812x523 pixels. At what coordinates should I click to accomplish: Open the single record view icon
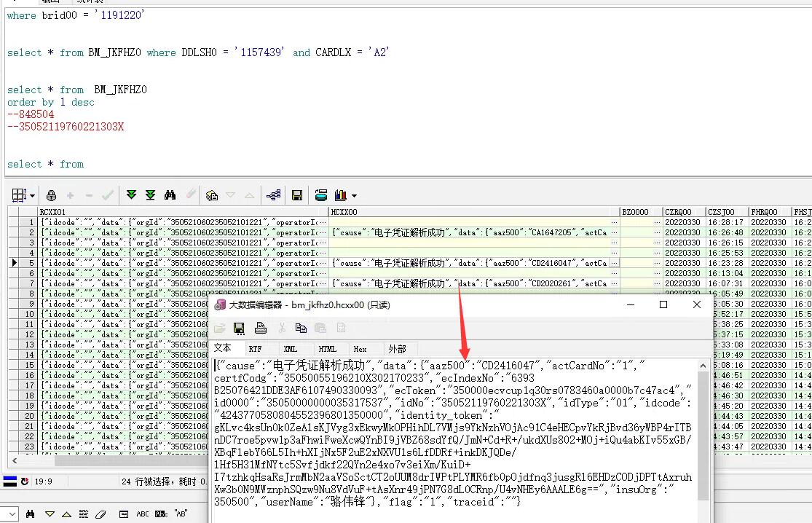coord(211,195)
